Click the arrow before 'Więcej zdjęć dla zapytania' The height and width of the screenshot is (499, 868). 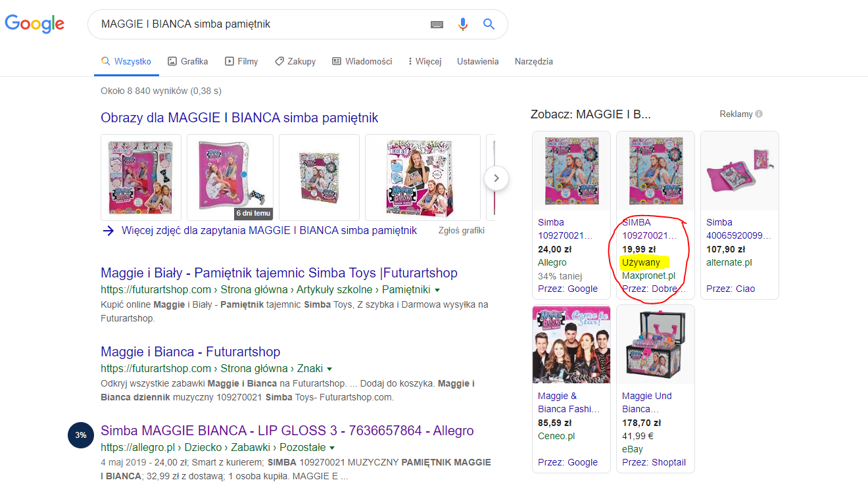(x=108, y=231)
